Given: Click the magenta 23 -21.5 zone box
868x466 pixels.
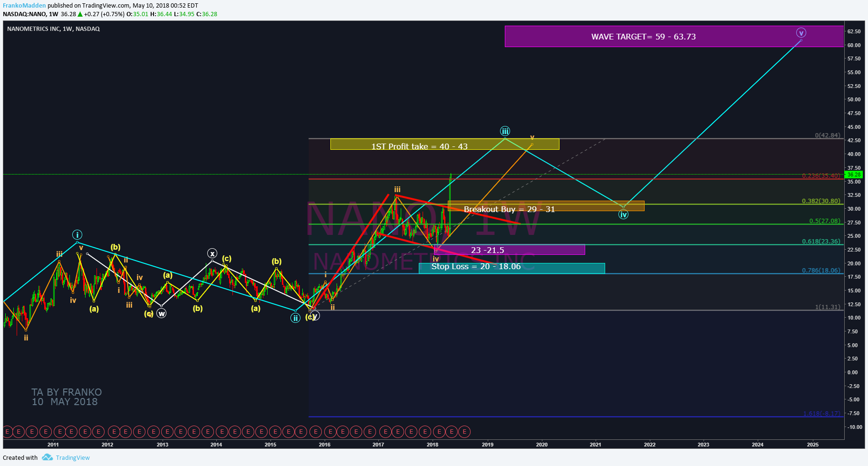Looking at the screenshot, I should pos(511,250).
